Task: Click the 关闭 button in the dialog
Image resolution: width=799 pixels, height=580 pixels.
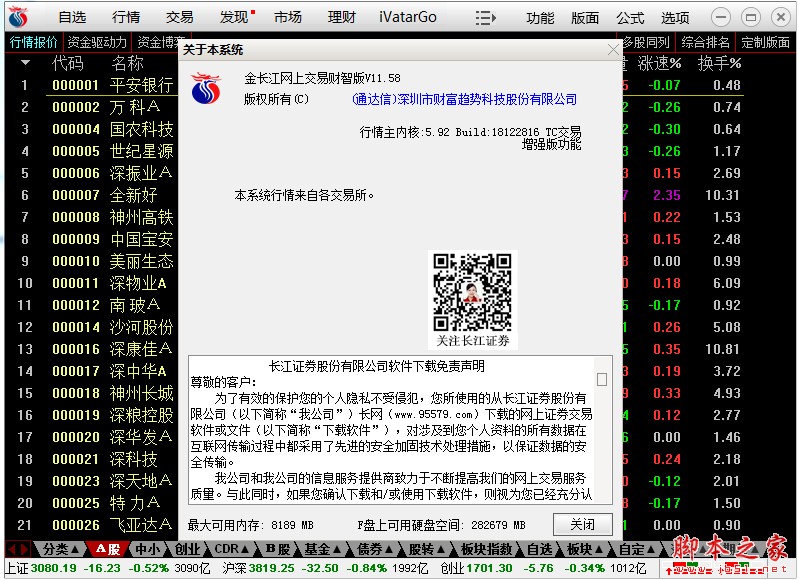Action: (582, 524)
